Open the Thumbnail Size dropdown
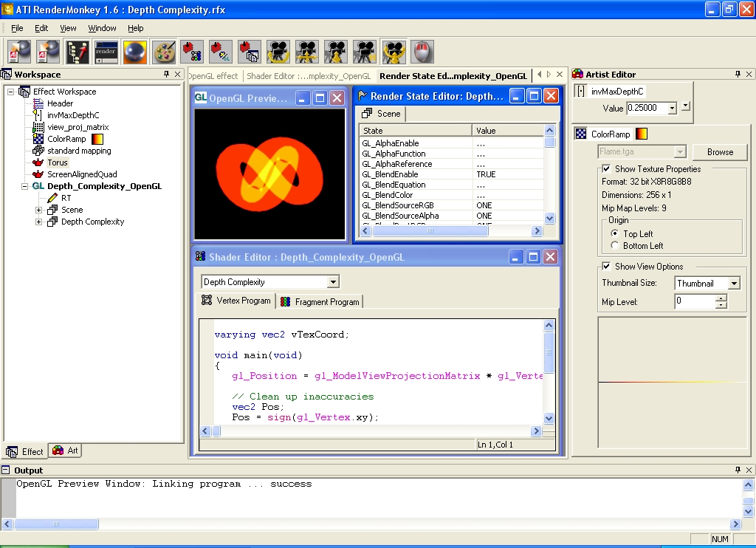756x548 pixels. pos(734,283)
